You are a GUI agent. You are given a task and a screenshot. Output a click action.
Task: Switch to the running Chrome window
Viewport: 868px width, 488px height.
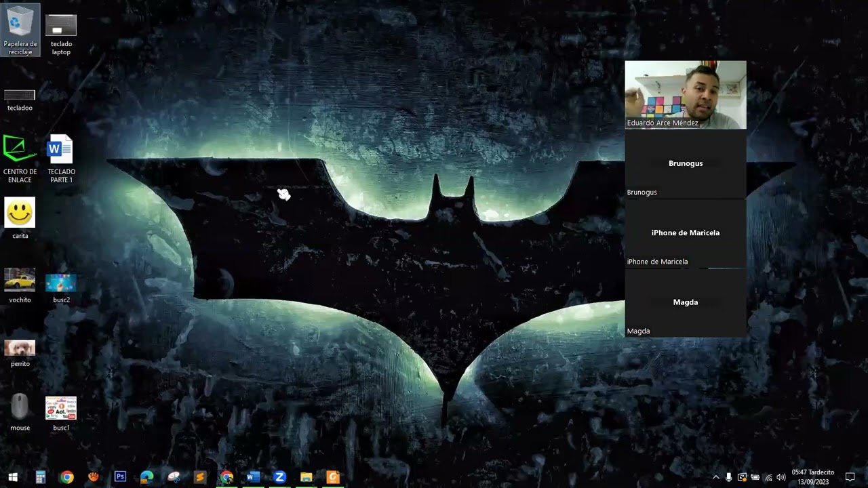pos(226,477)
